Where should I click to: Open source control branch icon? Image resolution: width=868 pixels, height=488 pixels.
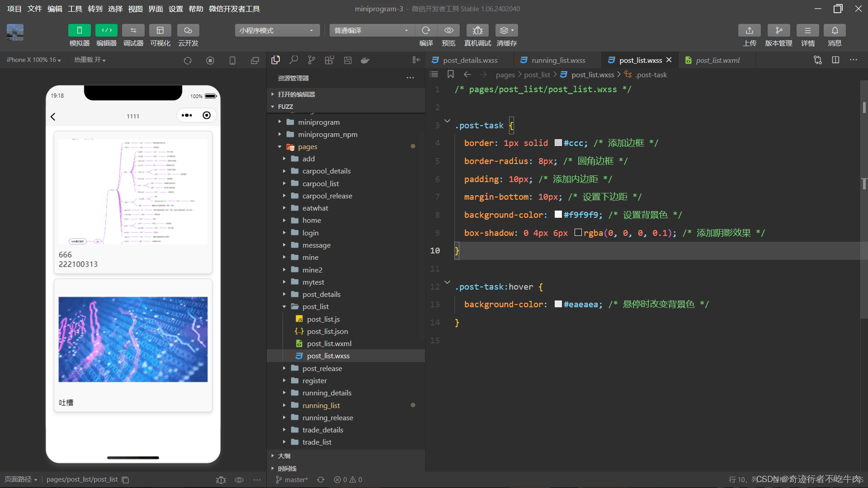tap(311, 60)
